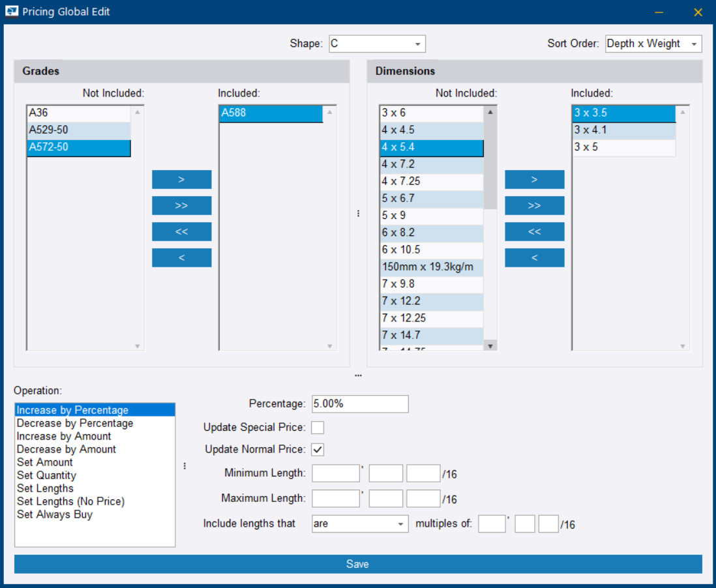Click the Dimensions move-all-right double arrow button
The height and width of the screenshot is (588, 716).
(x=534, y=205)
